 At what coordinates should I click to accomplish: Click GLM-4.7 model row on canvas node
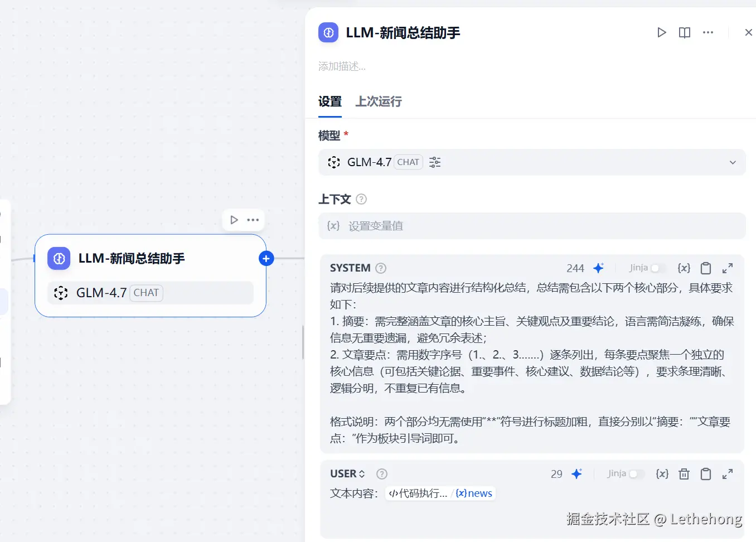pos(151,293)
